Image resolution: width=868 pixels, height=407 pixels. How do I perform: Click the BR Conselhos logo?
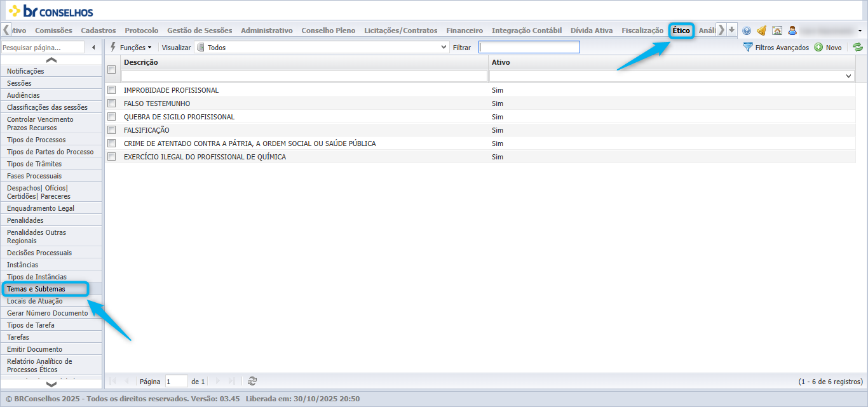click(x=51, y=11)
